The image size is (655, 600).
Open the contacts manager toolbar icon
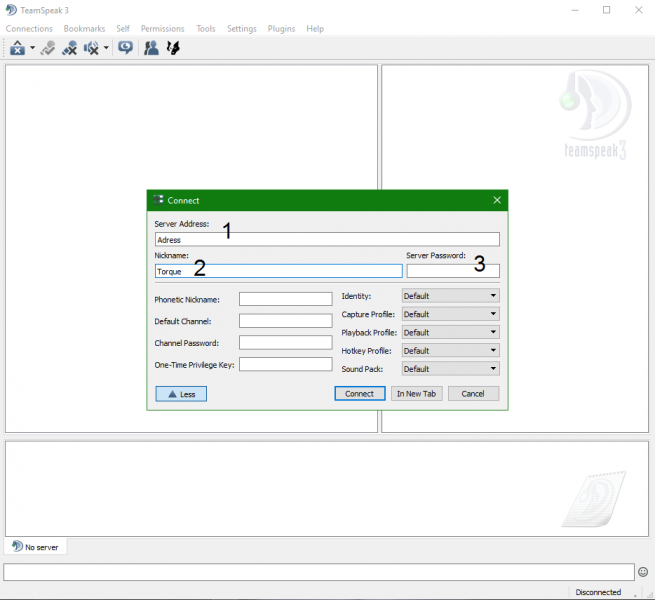pos(151,48)
